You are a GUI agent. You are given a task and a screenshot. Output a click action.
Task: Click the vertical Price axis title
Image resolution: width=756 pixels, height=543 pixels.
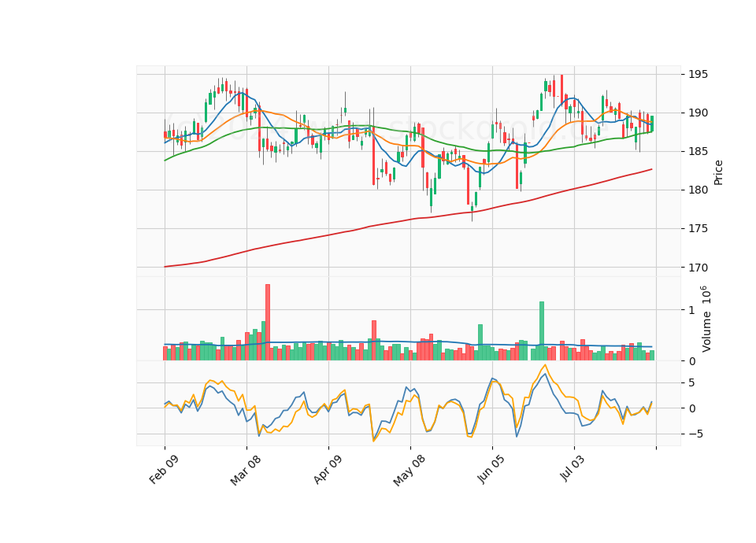point(718,172)
